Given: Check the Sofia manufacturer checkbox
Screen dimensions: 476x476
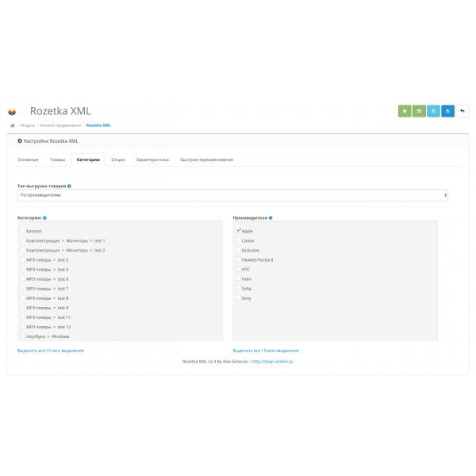Looking at the screenshot, I should pos(239,288).
